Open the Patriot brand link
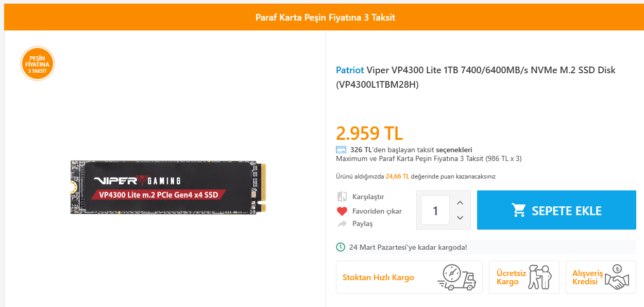 pos(350,70)
